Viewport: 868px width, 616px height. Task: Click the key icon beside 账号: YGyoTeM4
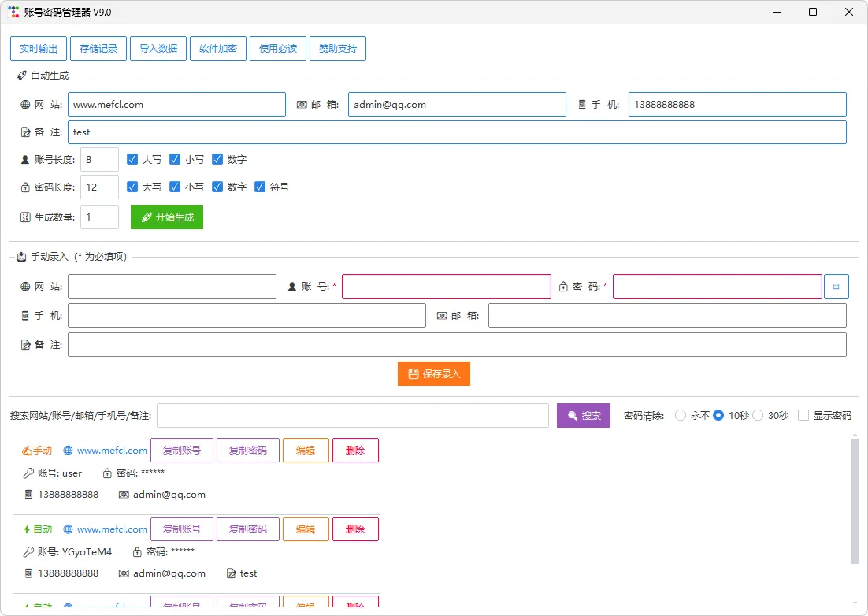[28, 551]
